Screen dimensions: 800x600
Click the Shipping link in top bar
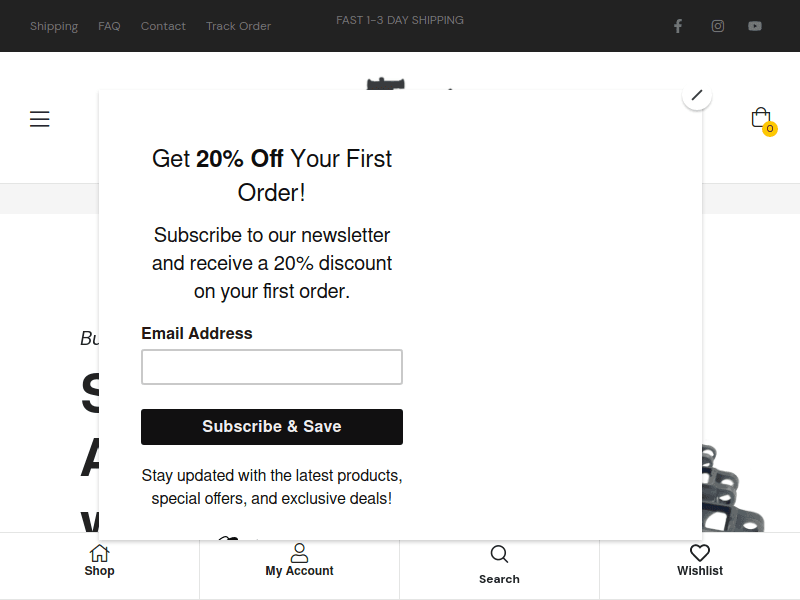coord(54,26)
